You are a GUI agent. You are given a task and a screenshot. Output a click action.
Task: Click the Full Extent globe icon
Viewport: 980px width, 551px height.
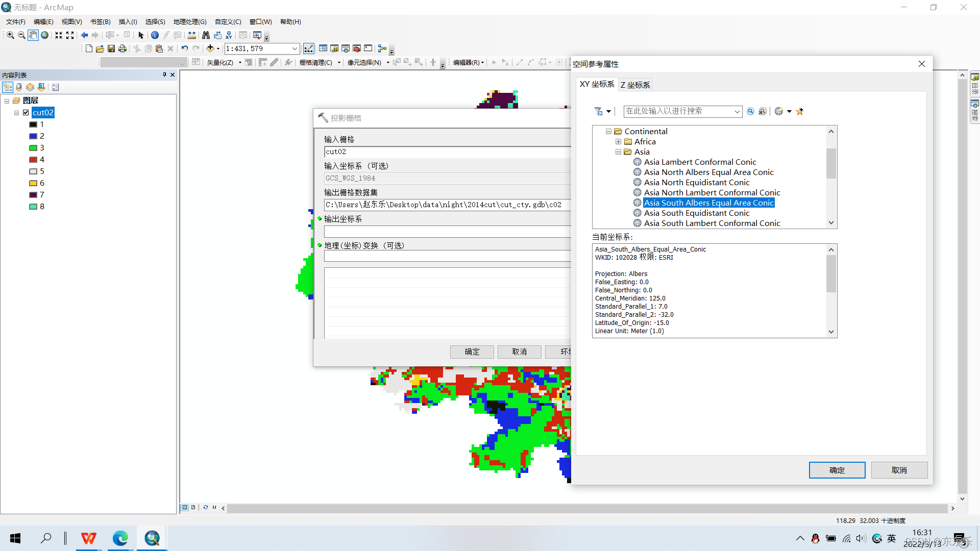click(x=45, y=35)
